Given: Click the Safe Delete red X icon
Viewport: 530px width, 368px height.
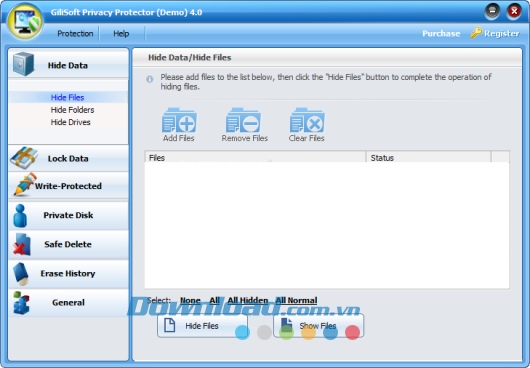Looking at the screenshot, I should (x=22, y=244).
